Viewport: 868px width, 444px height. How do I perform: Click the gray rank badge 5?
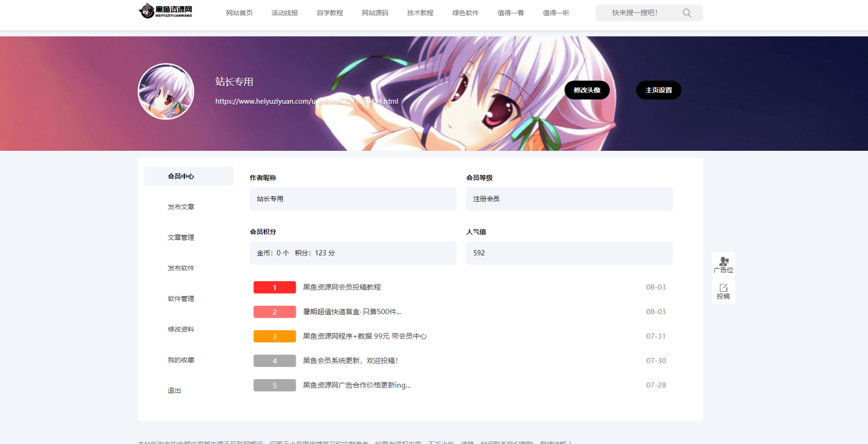click(275, 385)
